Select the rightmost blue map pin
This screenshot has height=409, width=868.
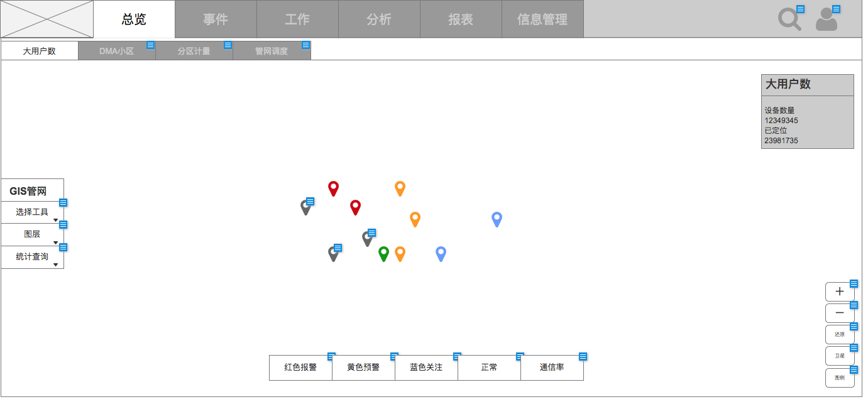pyautogui.click(x=497, y=219)
